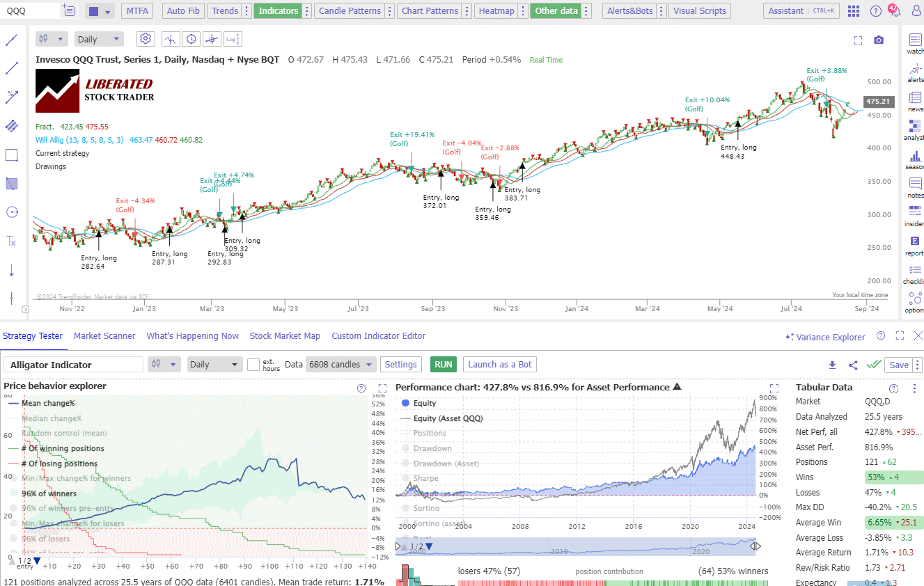The height and width of the screenshot is (586, 924).
Task: Select the text annotation tool
Action: coord(11,241)
